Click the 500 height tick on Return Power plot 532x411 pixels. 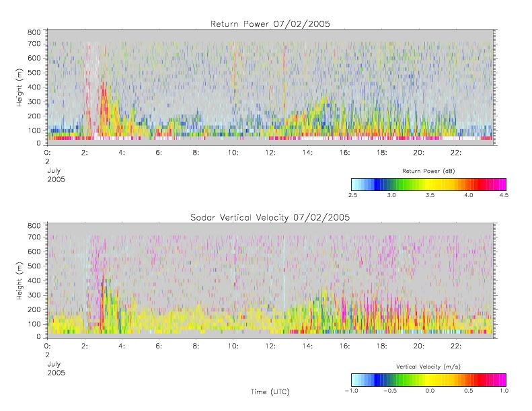34,73
